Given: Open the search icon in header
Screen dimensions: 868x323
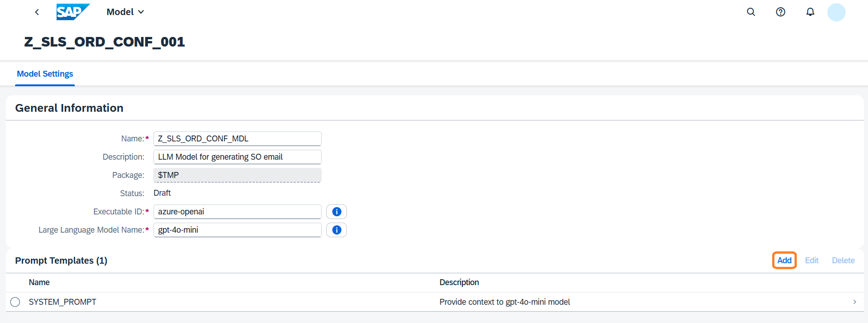Looking at the screenshot, I should pos(751,12).
